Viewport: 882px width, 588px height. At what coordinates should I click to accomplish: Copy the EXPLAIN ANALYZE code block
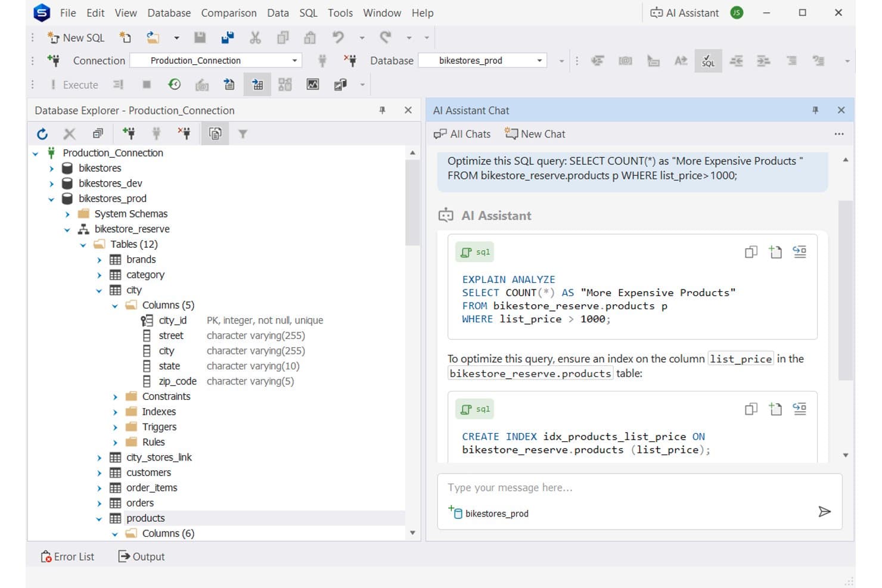click(751, 252)
